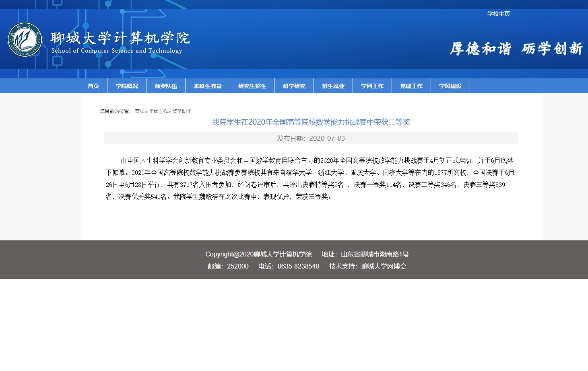
Task: Click the article title about 数学能力挑战赛
Action: (311, 122)
